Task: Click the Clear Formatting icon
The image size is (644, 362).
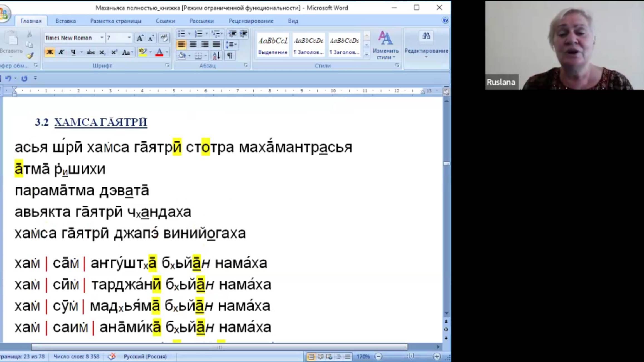Action: [164, 38]
